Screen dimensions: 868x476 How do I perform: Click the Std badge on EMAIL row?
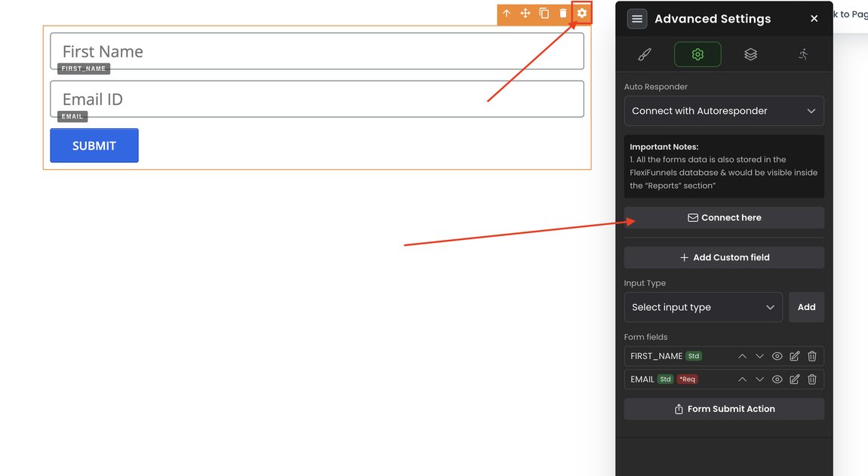tap(666, 379)
